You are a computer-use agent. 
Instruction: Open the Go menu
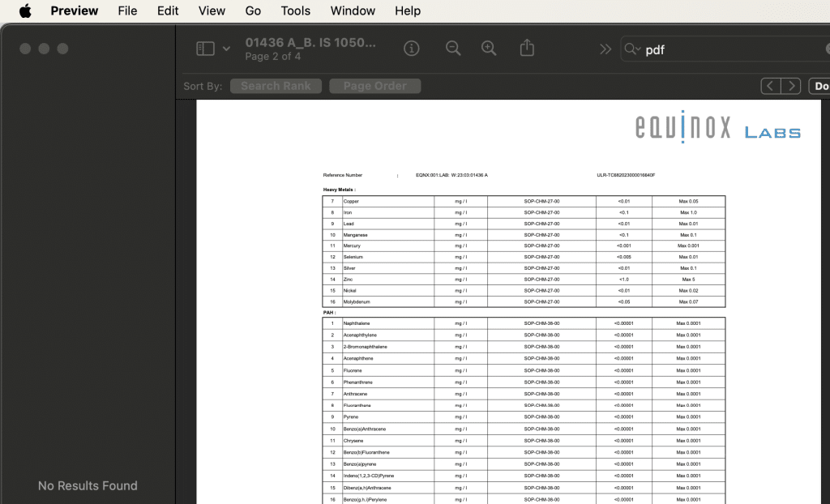(x=253, y=11)
